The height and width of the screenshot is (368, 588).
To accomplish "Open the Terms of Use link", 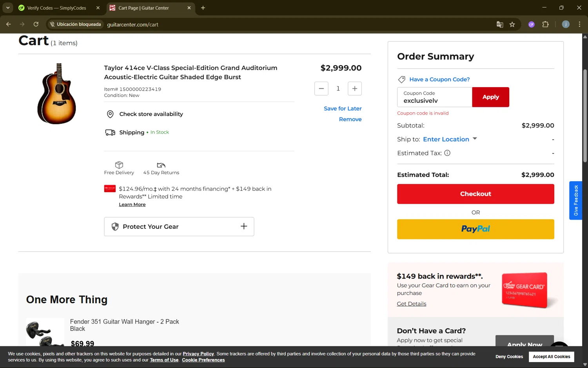I will (x=164, y=360).
